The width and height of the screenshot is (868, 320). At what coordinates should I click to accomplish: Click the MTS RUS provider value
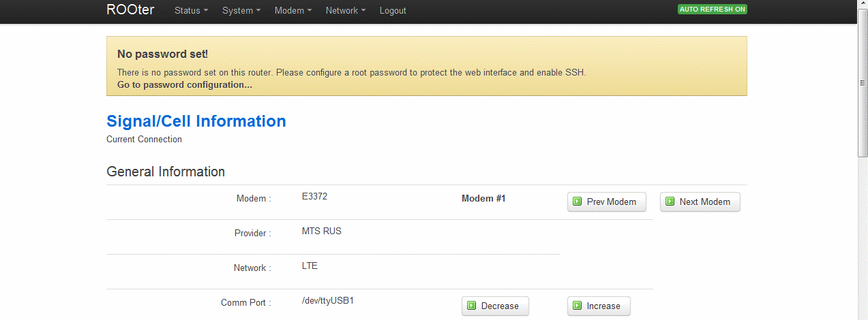point(322,231)
